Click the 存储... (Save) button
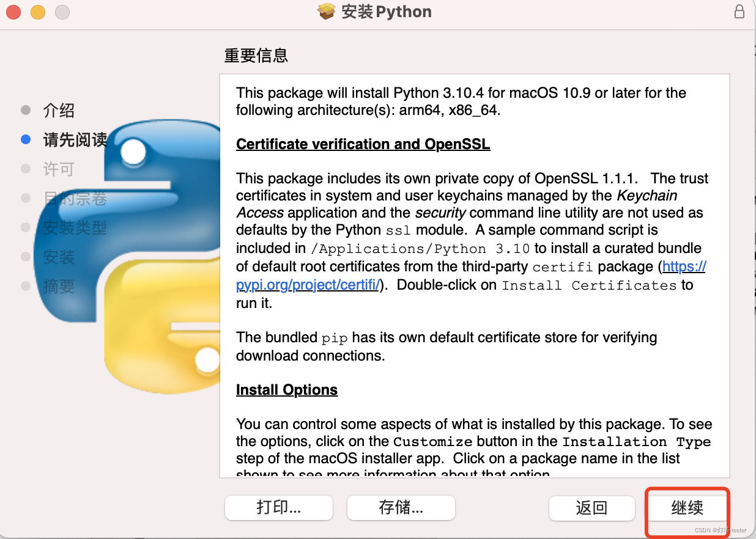This screenshot has width=756, height=539. pyautogui.click(x=401, y=507)
